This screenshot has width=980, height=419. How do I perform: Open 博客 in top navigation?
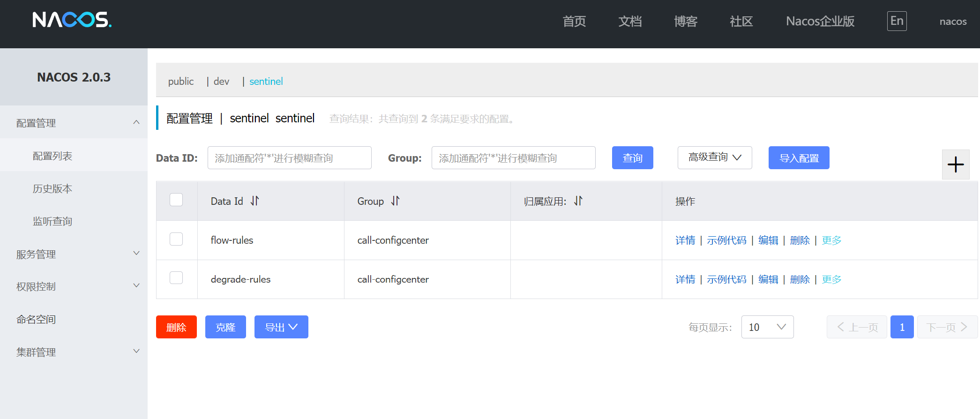coord(686,21)
